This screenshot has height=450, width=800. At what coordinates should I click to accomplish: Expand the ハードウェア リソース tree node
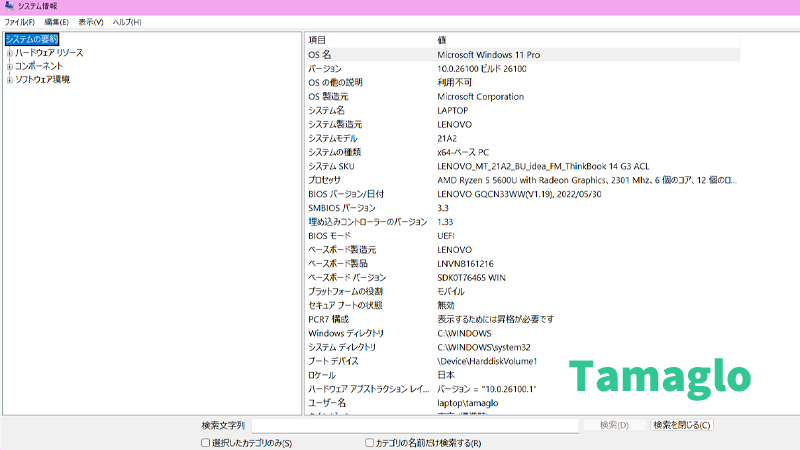(9, 53)
